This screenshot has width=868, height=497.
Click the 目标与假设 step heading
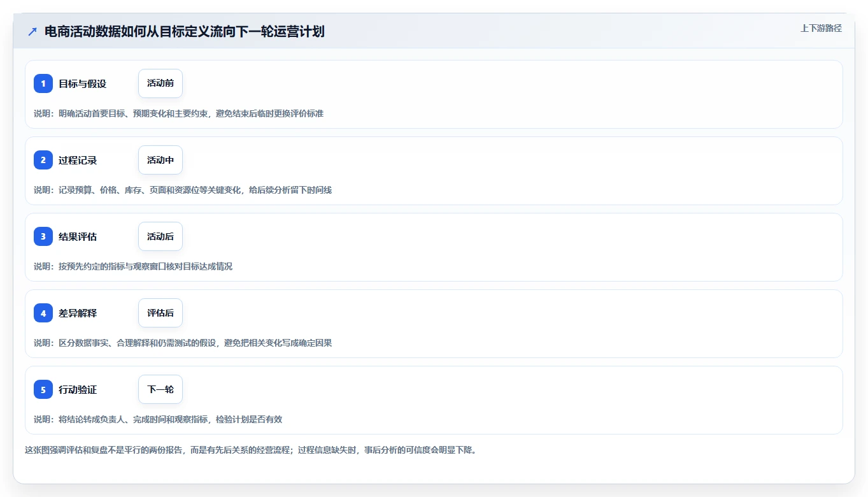[x=82, y=83]
